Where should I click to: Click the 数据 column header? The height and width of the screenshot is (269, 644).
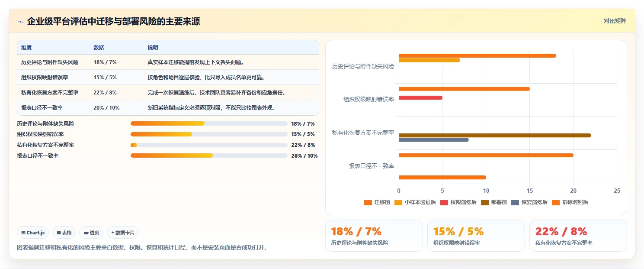[99, 48]
